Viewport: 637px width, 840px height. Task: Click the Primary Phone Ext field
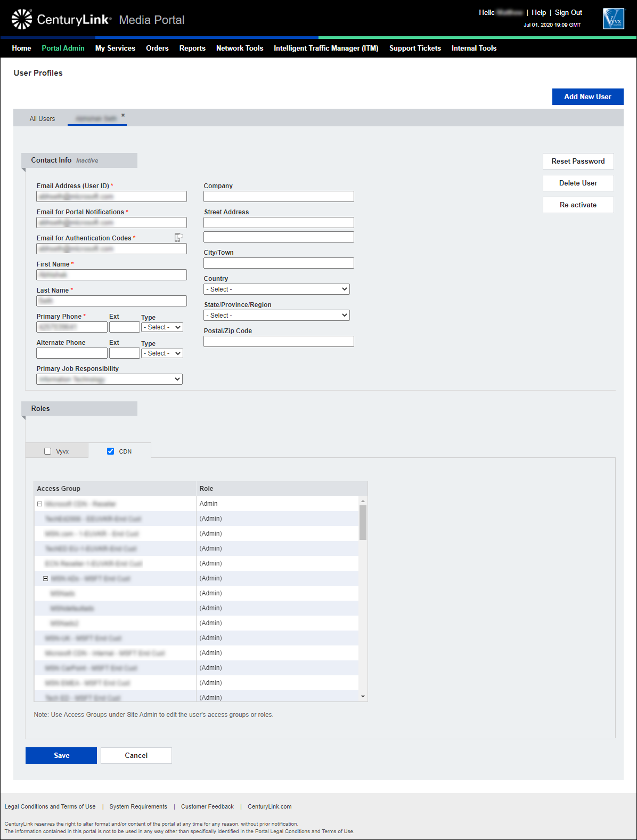(125, 327)
